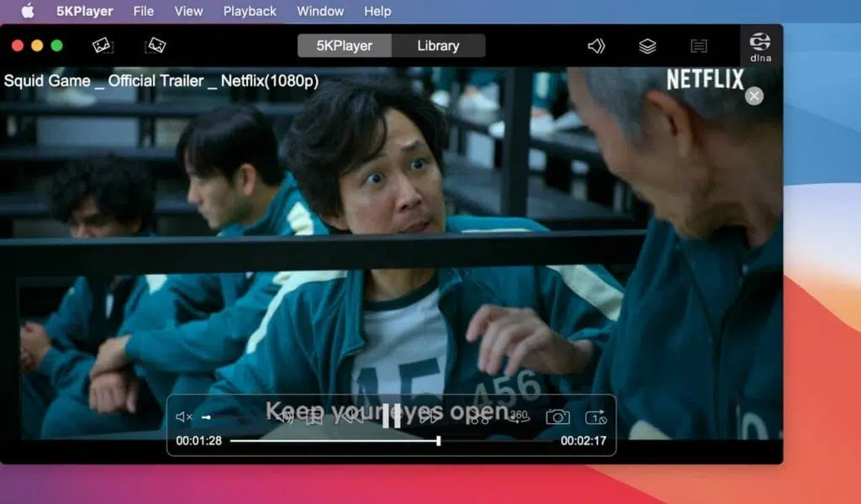Click the dlna streaming icon

coord(759,44)
